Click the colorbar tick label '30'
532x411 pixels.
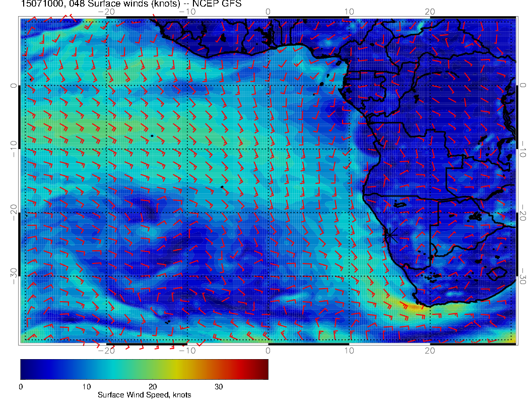[219, 387]
